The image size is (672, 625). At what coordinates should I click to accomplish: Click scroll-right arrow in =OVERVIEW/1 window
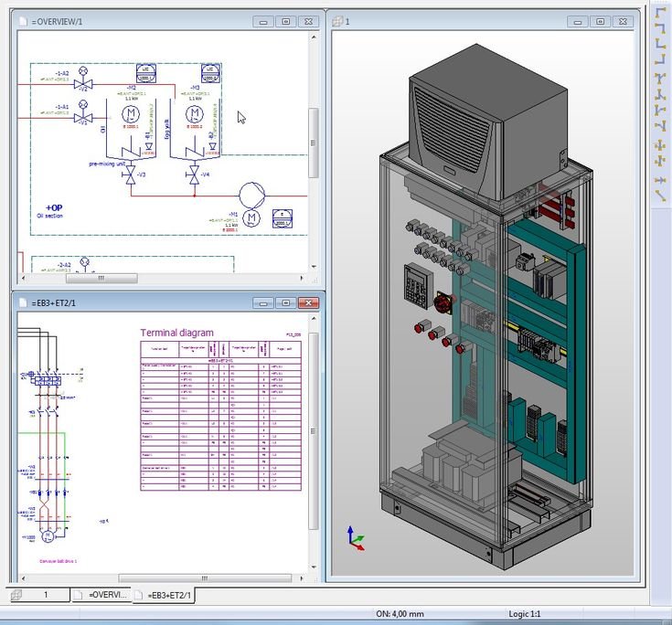click(x=302, y=278)
